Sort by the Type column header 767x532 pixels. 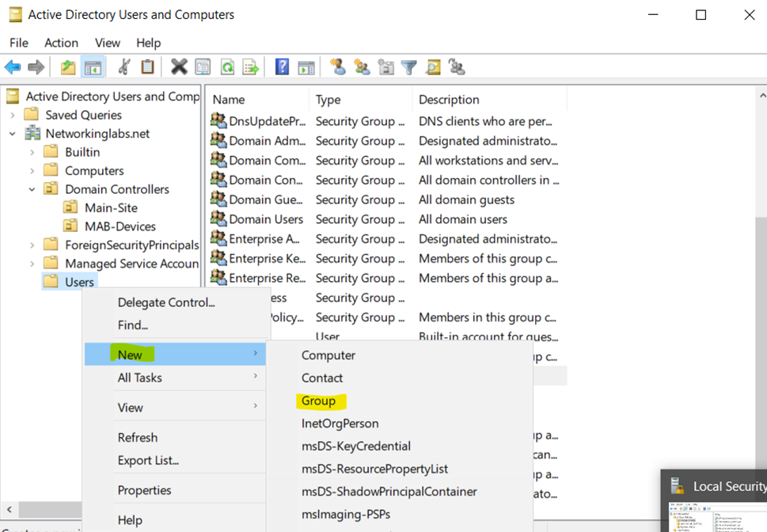pyautogui.click(x=361, y=99)
